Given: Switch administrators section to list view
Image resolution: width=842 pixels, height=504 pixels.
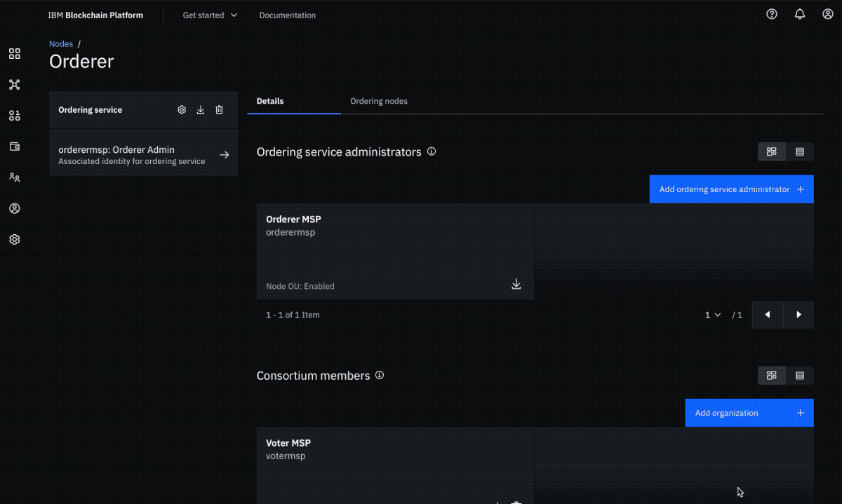Looking at the screenshot, I should tap(800, 151).
